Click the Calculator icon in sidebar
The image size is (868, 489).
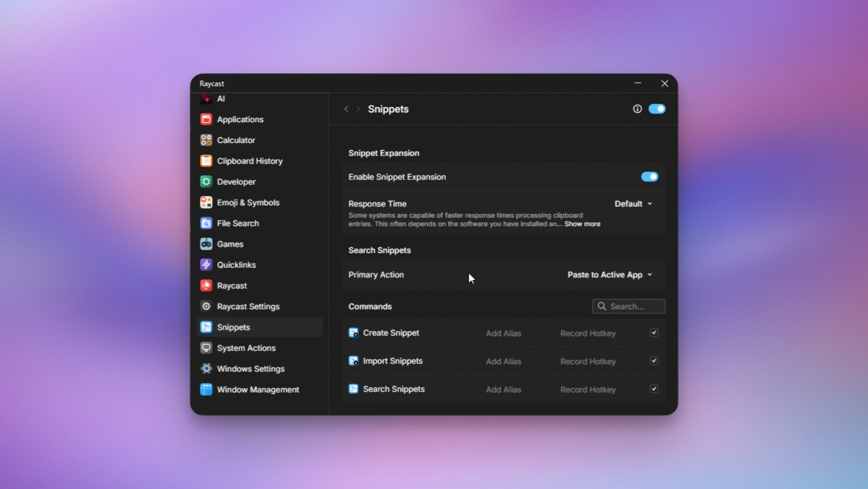(206, 140)
